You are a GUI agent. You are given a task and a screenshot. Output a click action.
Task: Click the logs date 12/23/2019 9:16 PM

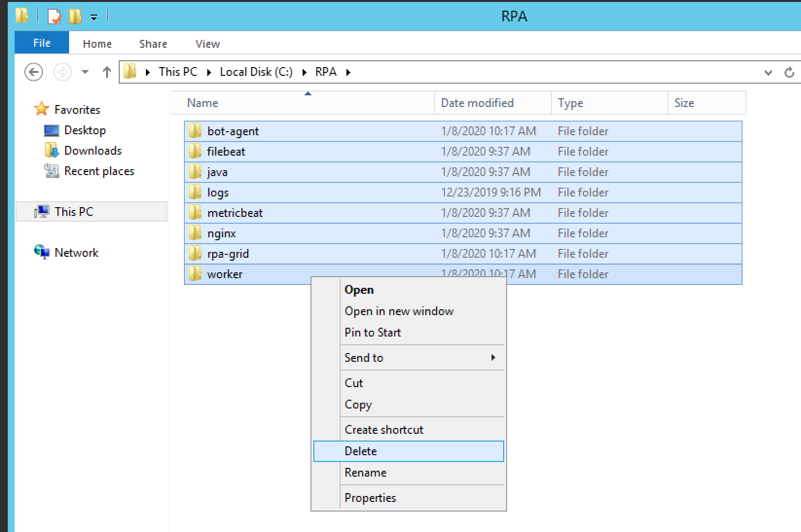(491, 193)
